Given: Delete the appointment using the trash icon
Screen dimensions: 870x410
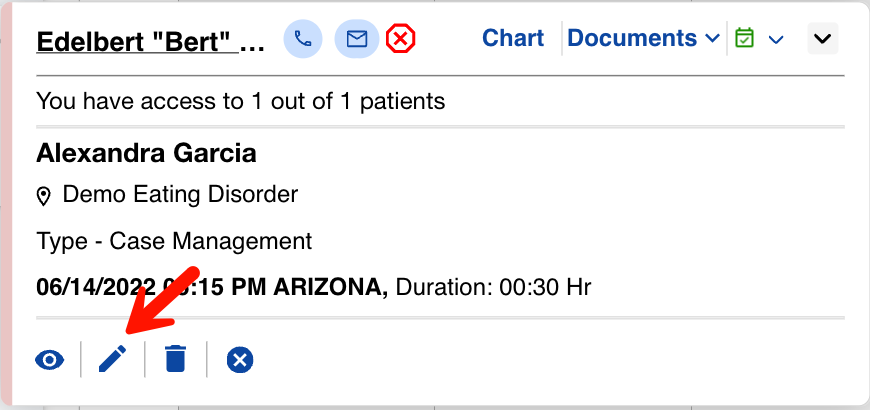Looking at the screenshot, I should pos(176,359).
